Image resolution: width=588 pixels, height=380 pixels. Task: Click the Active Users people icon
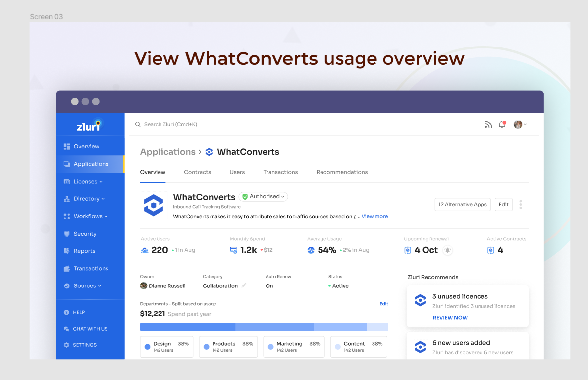pyautogui.click(x=144, y=250)
